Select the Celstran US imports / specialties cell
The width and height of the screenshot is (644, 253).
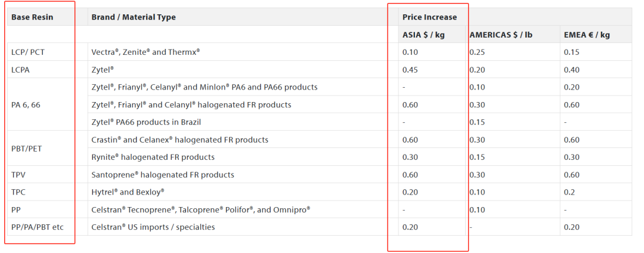(153, 227)
